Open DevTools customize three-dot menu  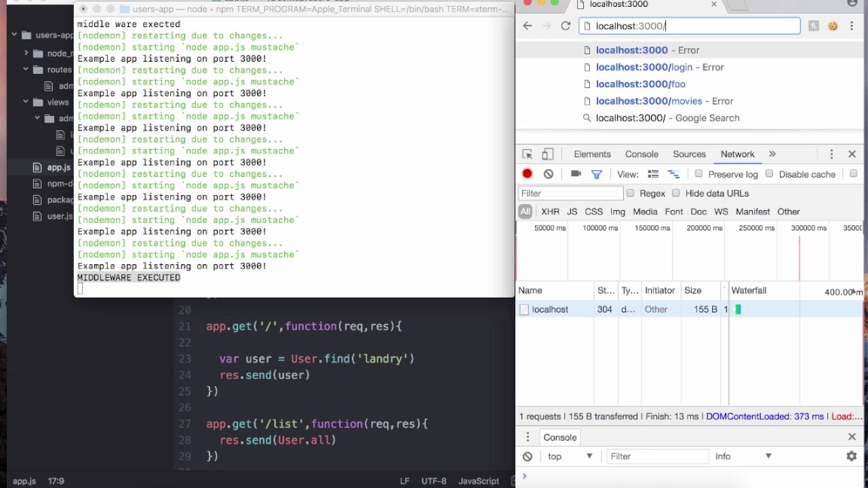tap(831, 154)
